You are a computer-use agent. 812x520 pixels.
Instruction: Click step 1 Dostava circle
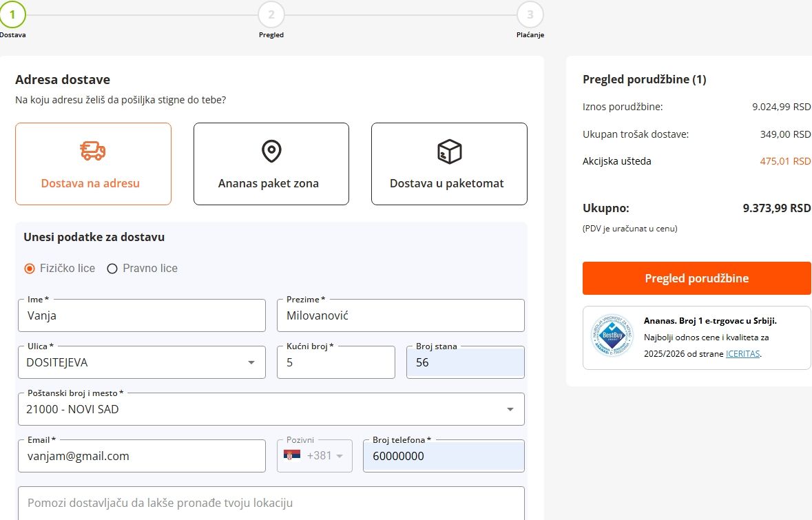[12, 14]
